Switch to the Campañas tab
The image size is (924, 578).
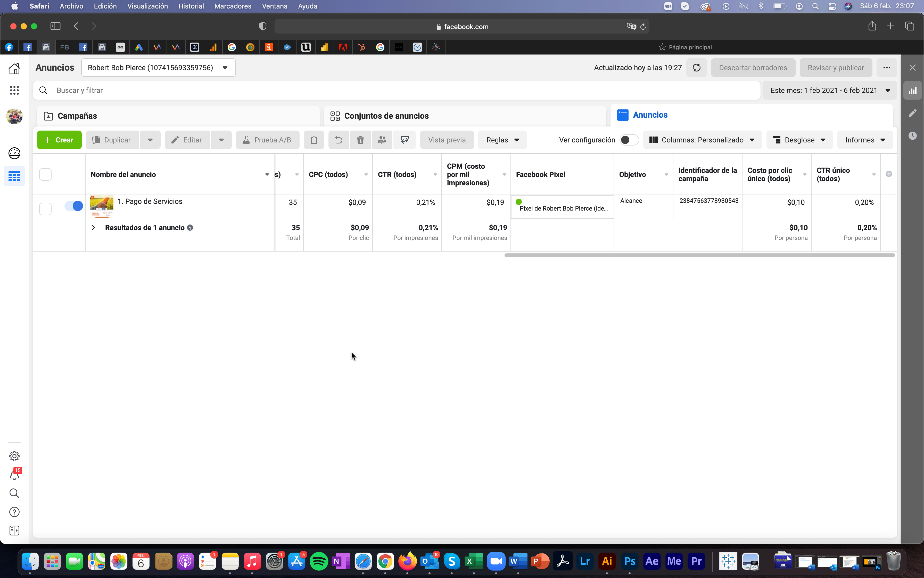tap(178, 116)
